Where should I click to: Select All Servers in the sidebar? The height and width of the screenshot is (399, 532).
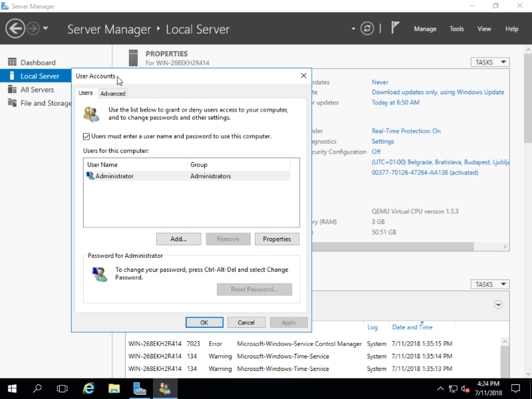(x=37, y=90)
